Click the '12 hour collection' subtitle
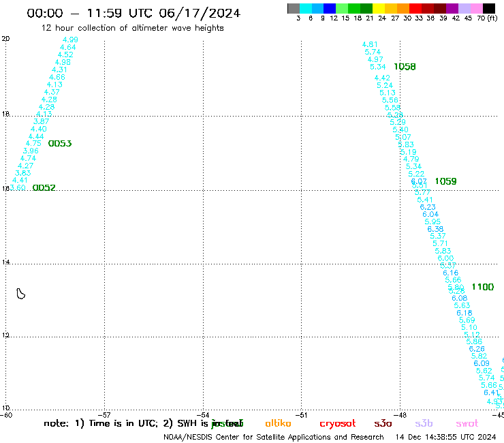Screen dimensions: 504x443 pyautogui.click(x=132, y=29)
